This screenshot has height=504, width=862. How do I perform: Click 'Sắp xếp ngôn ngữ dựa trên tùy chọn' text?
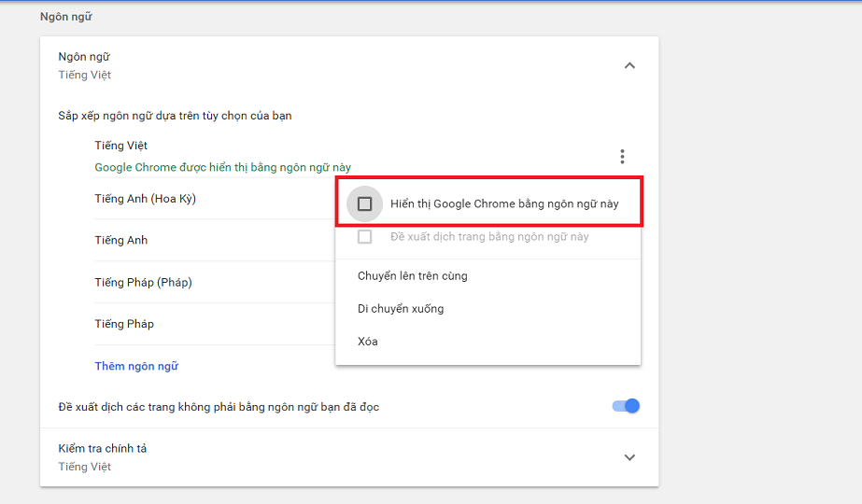click(x=175, y=116)
